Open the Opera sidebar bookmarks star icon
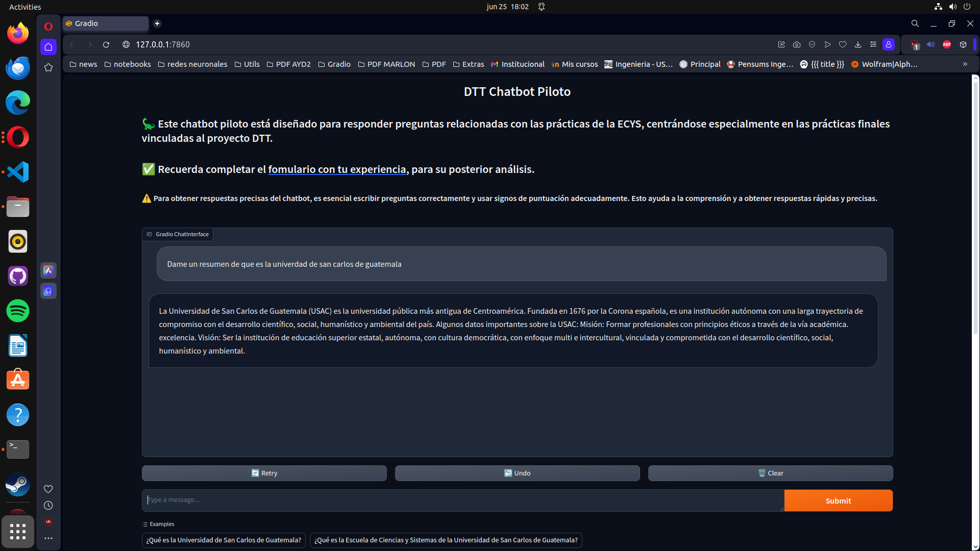The width and height of the screenshot is (980, 551). 48,67
